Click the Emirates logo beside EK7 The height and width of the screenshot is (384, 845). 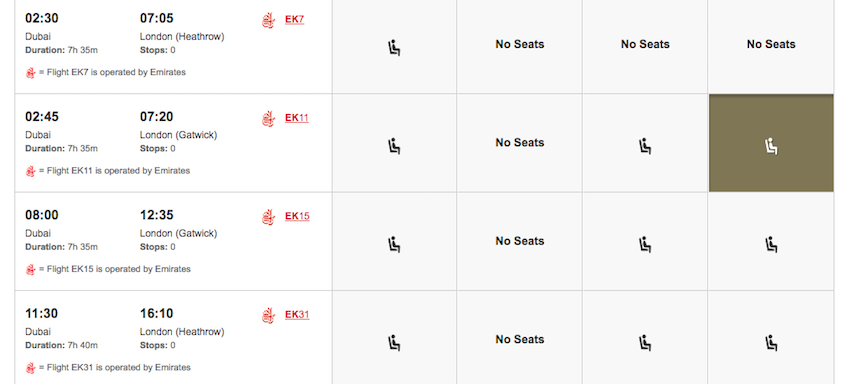tap(268, 20)
